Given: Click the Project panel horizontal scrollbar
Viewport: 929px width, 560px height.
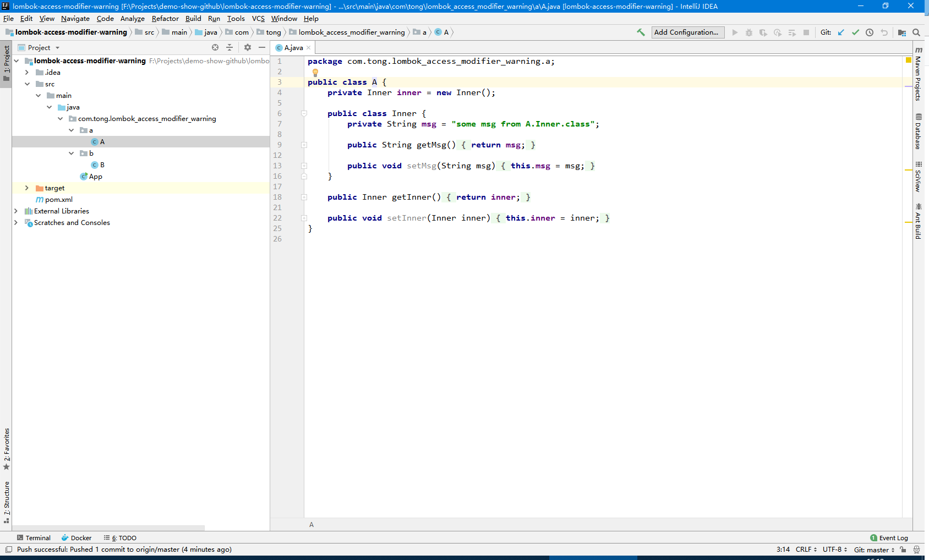Looking at the screenshot, I should (x=108, y=528).
